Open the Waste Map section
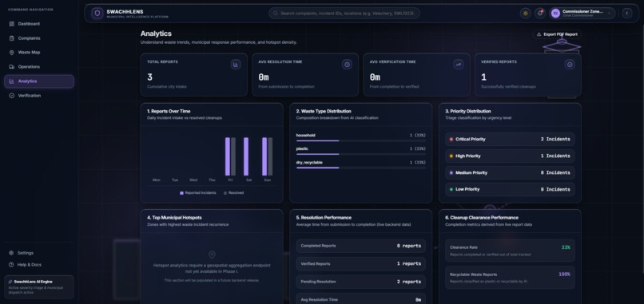 coord(39,53)
